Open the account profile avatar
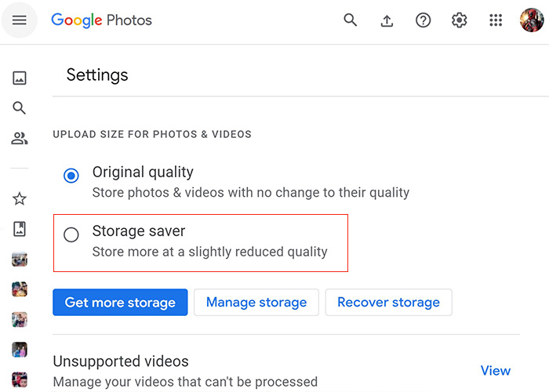The height and width of the screenshot is (392, 549). (532, 20)
